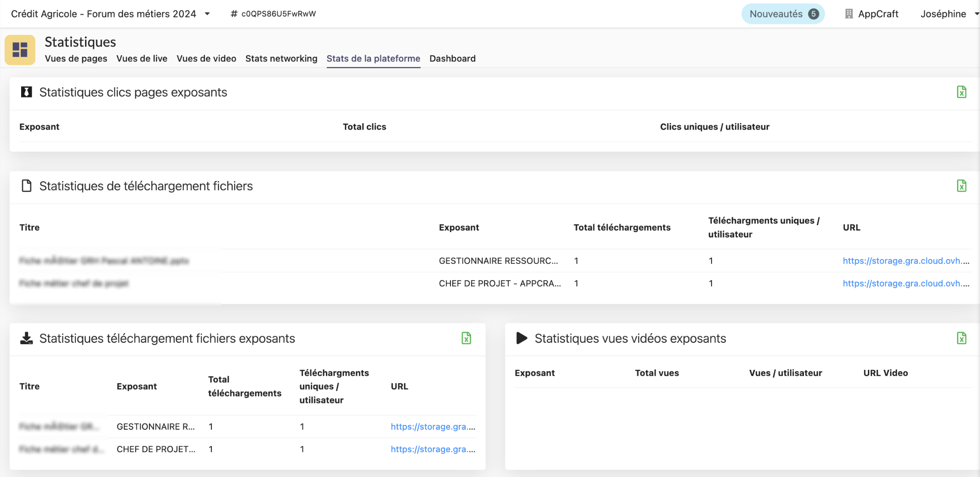Go to Stats networking tab
The height and width of the screenshot is (477, 980).
(281, 58)
